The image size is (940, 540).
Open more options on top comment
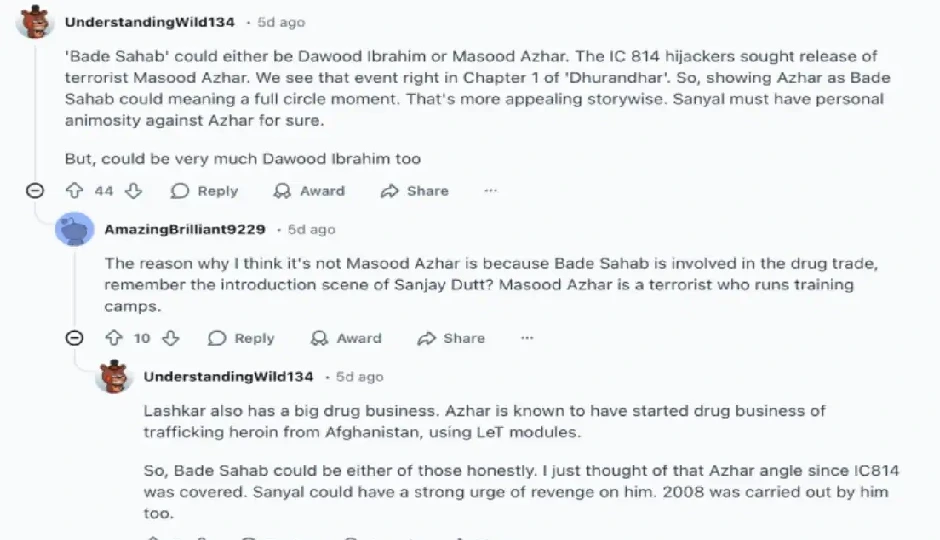click(x=490, y=191)
